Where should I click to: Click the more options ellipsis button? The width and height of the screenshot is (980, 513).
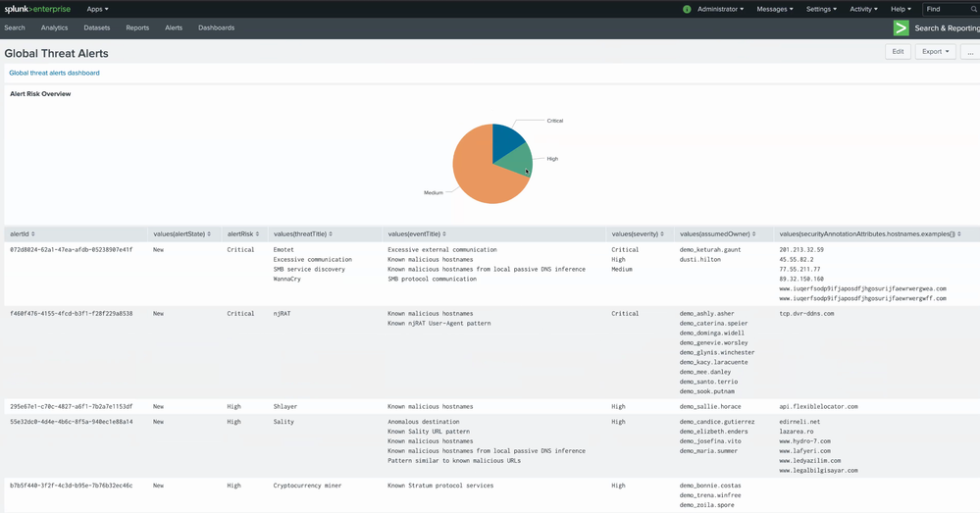[970, 52]
